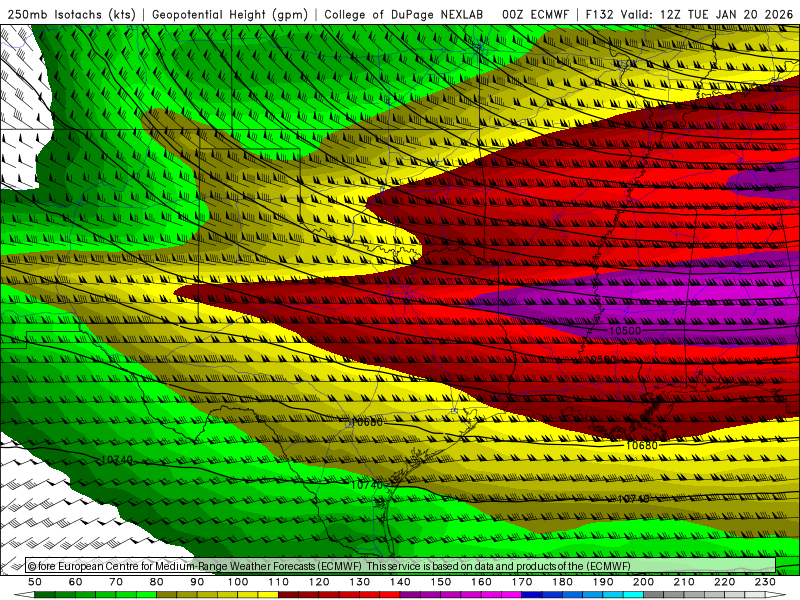Click the 180 knot colorbar label
Image resolution: width=800 pixels, height=600 pixels.
tap(562, 582)
